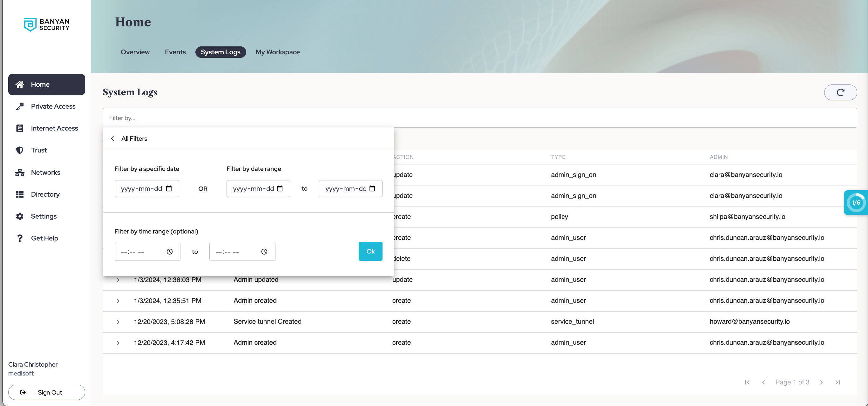The height and width of the screenshot is (406, 868).
Task: Go back to All Filters chevron
Action: [x=113, y=139]
